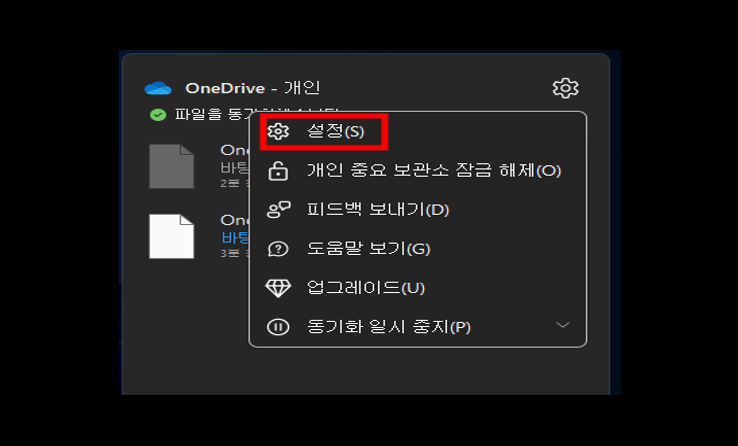The image size is (738, 446).
Task: Choose 업그레이드(U) in the menu
Action: tap(417, 287)
